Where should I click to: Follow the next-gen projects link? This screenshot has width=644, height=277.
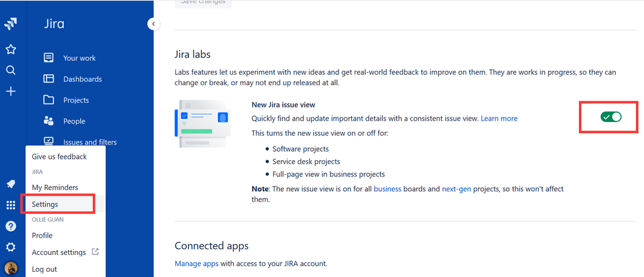click(x=456, y=189)
